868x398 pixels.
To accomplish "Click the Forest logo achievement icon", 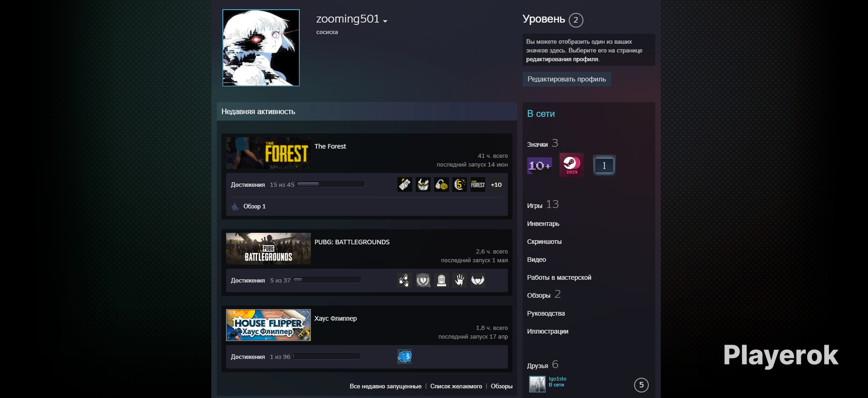I will 478,185.
